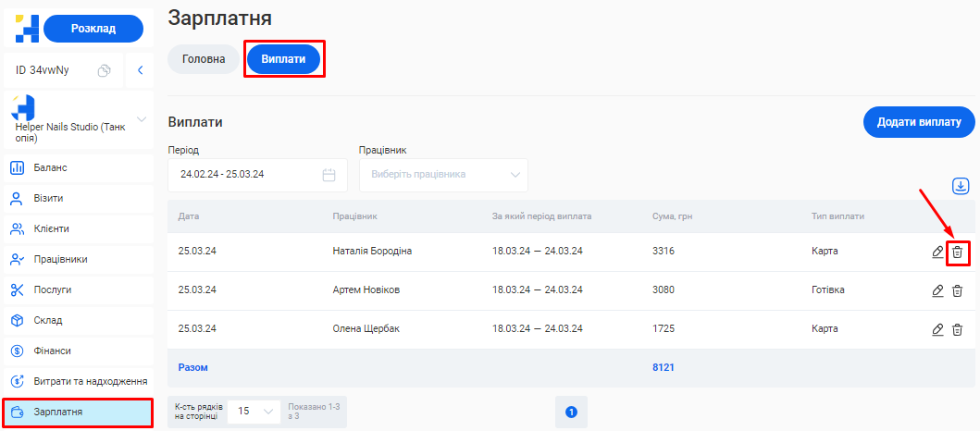This screenshot has height=431, width=980.
Task: Delete Артем Новіков payout with trash icon
Action: [958, 290]
